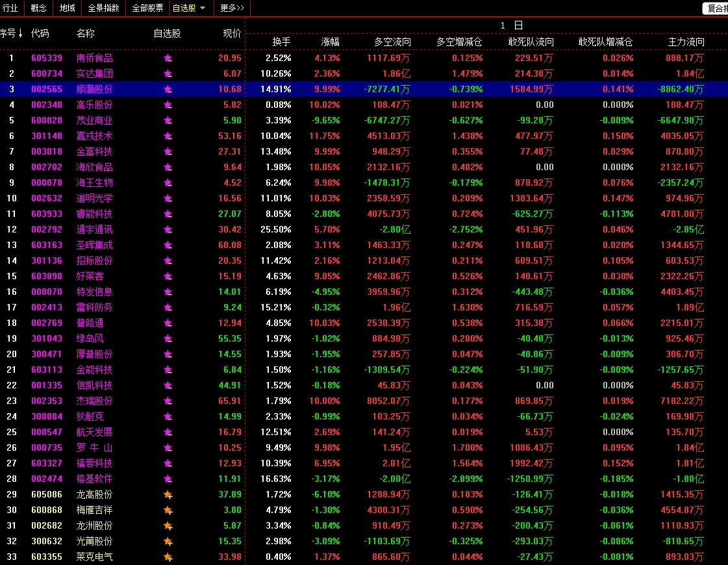728x565 pixels.
Task: Toggle watchlist star for 圣晖集成
Action: click(x=168, y=245)
